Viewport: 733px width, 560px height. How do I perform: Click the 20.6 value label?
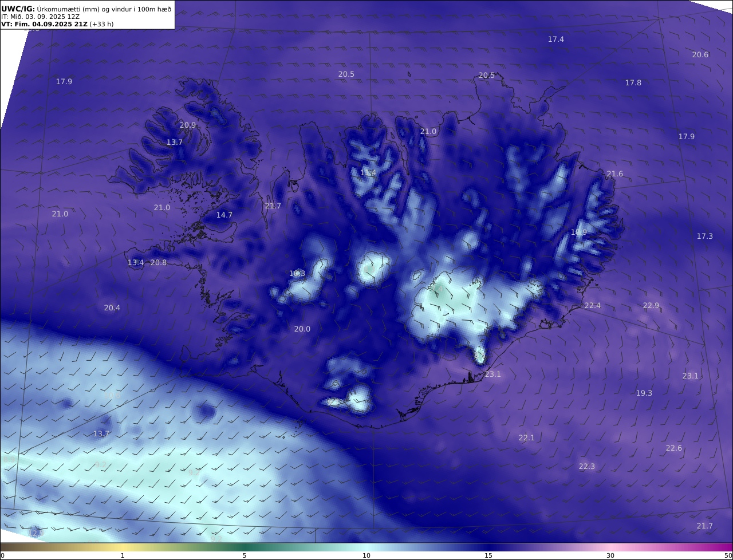(700, 55)
